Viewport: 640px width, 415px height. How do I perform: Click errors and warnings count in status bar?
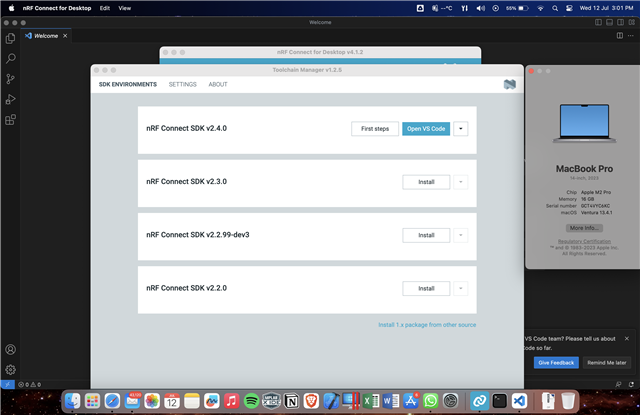[x=29, y=384]
